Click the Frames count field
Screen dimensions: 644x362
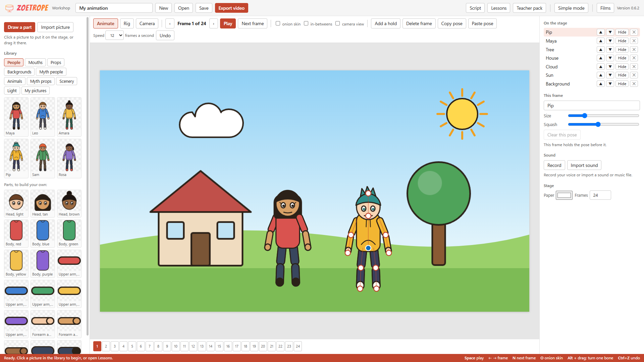tap(600, 195)
